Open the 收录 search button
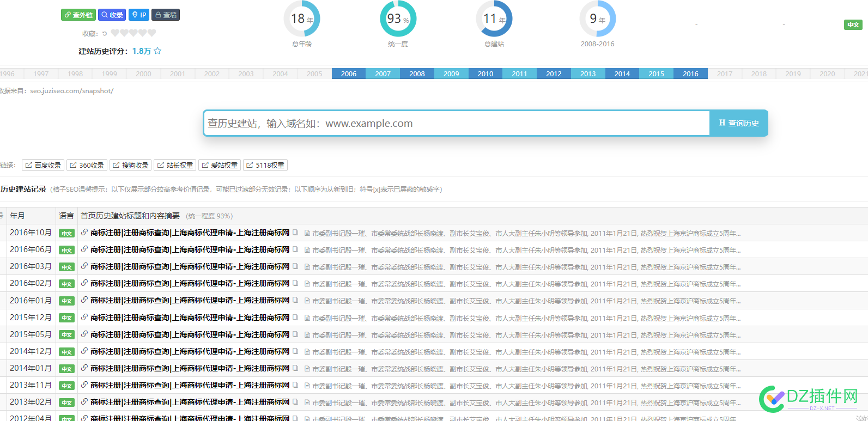Image resolution: width=868 pixels, height=421 pixels. 112,15
